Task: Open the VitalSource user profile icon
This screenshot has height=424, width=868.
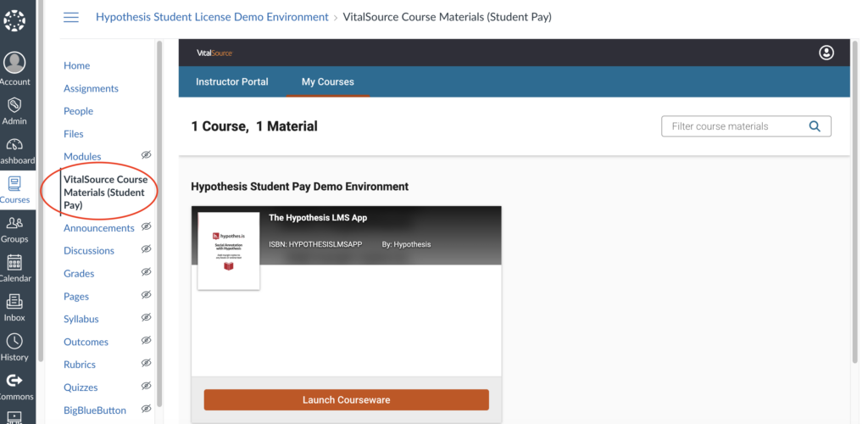Action: (x=826, y=53)
